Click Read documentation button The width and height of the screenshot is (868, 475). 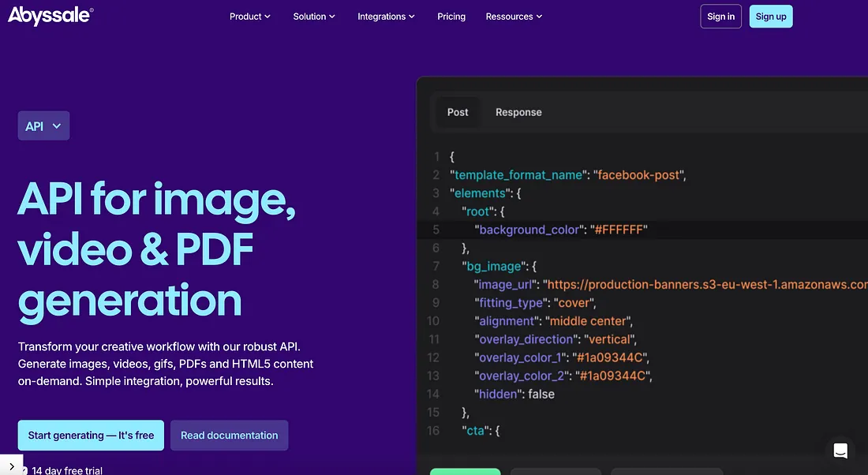pyautogui.click(x=229, y=435)
